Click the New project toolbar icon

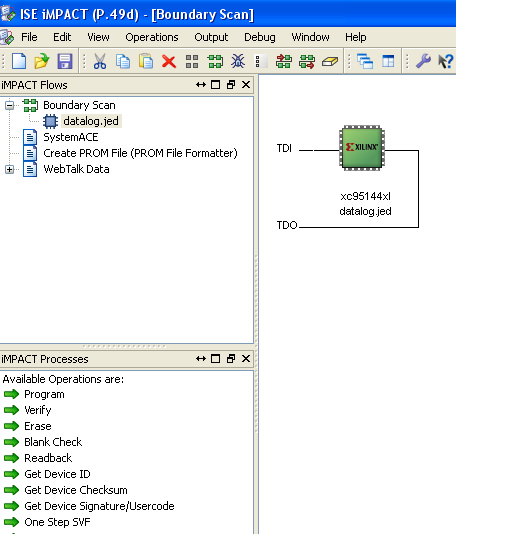[x=19, y=62]
